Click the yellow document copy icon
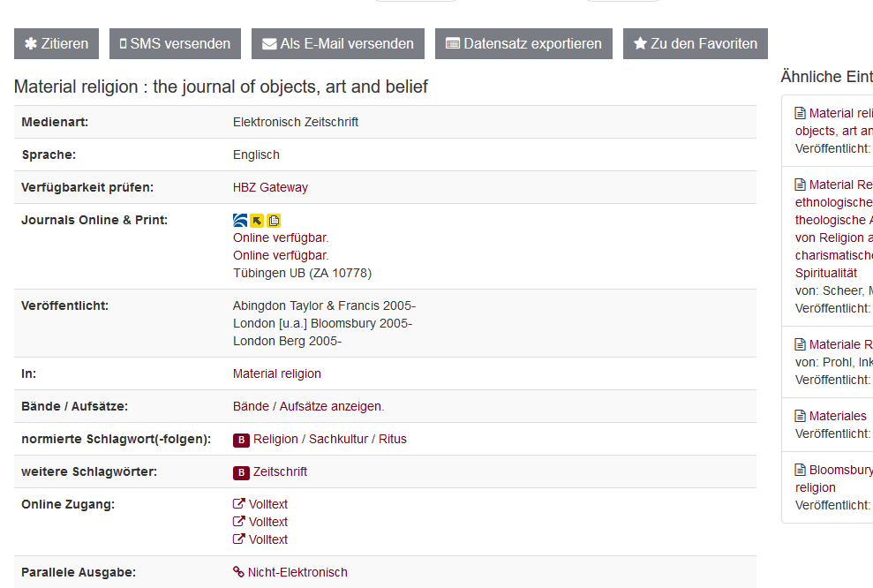The image size is (873, 588). coord(274,221)
